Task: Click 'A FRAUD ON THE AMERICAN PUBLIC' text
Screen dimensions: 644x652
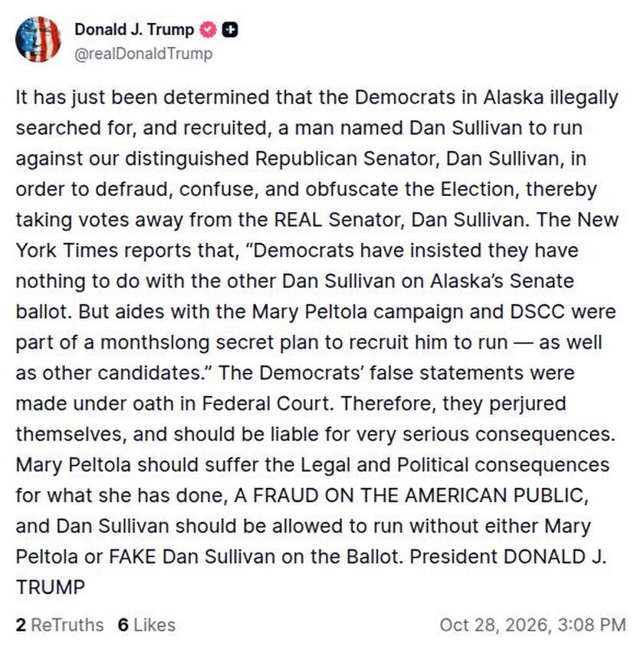Action: click(410, 495)
